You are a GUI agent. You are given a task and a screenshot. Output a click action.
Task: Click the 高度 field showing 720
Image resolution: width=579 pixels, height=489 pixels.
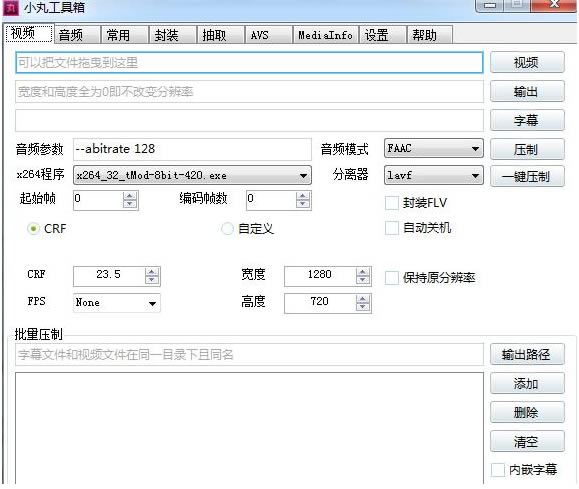[320, 303]
